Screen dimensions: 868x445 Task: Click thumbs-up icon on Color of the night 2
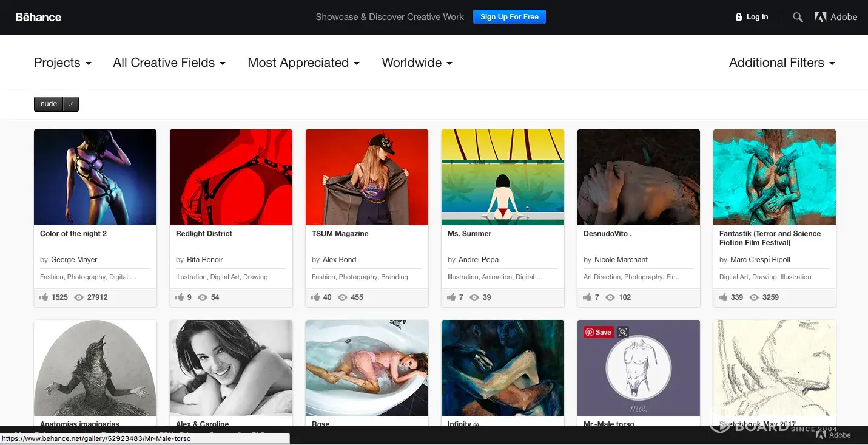point(44,297)
